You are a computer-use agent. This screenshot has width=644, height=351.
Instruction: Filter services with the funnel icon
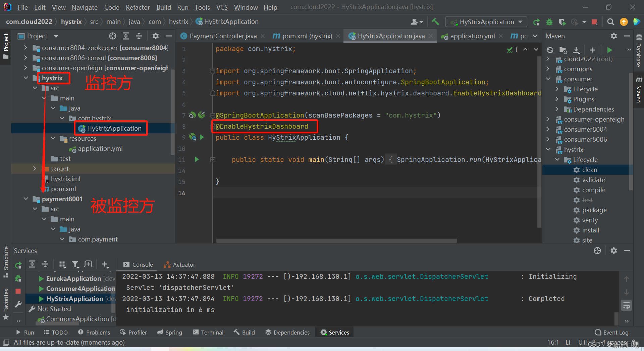click(x=75, y=265)
